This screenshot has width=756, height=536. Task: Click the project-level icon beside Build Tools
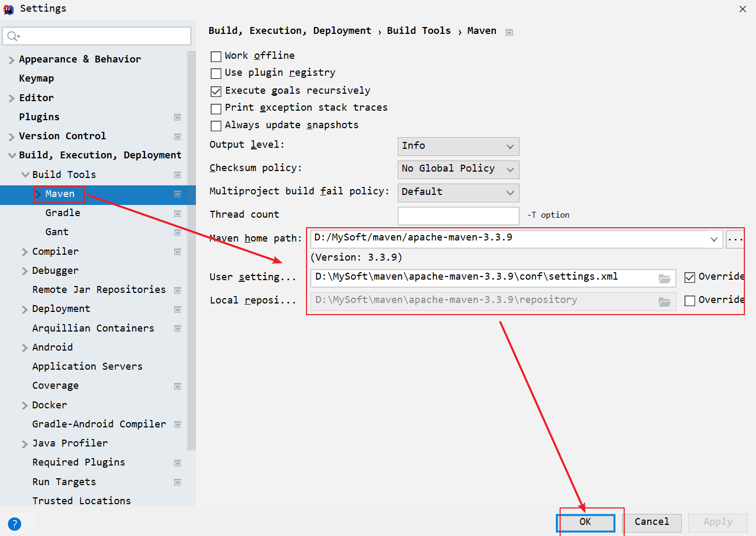tap(178, 175)
